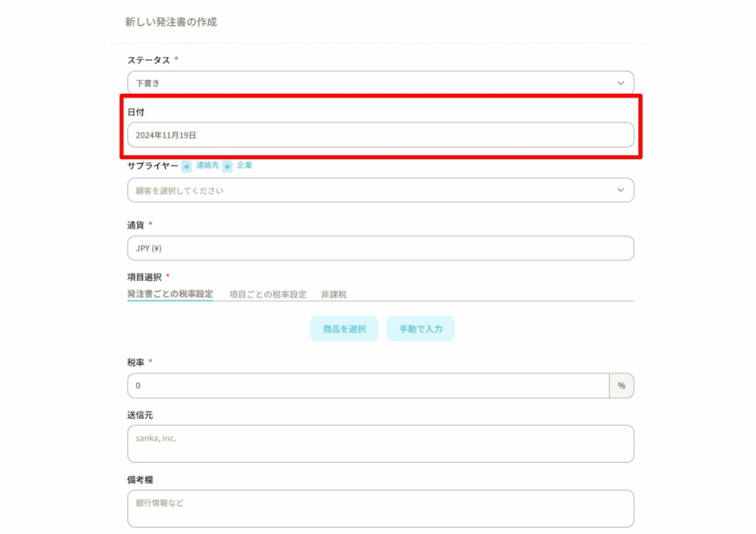Switch to the 項目ごとの税率設定 tab

pos(268,294)
